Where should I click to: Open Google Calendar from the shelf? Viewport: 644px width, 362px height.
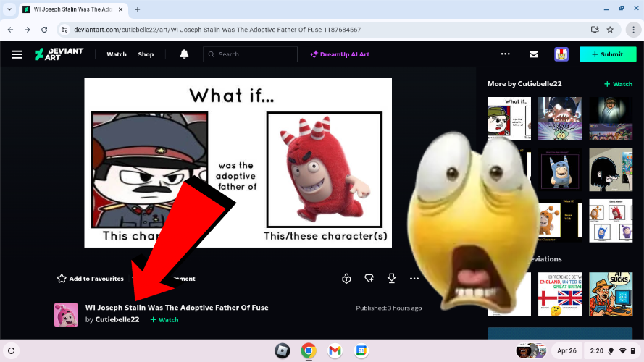tap(361, 351)
